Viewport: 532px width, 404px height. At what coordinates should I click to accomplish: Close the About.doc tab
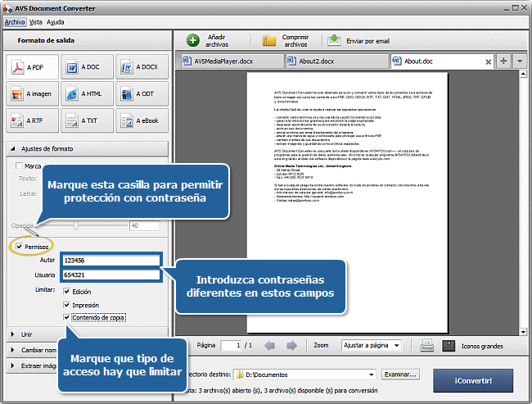point(489,61)
